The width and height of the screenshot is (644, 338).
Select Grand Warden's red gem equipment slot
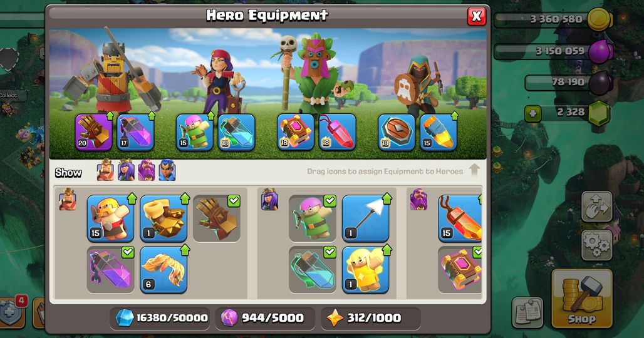[x=337, y=133]
